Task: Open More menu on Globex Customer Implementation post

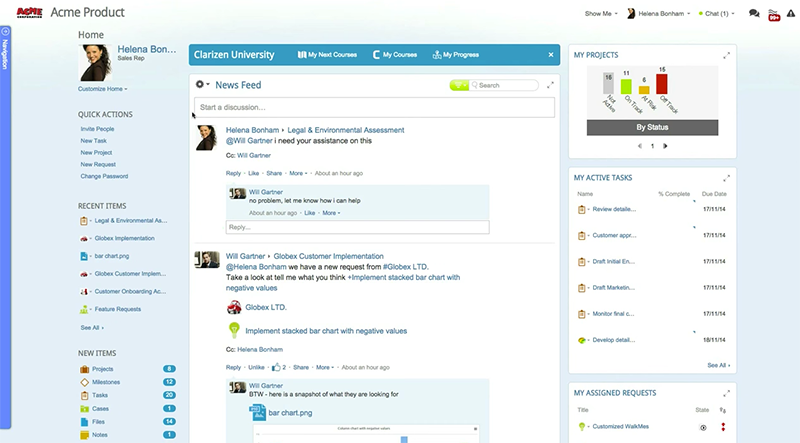Action: pos(324,367)
